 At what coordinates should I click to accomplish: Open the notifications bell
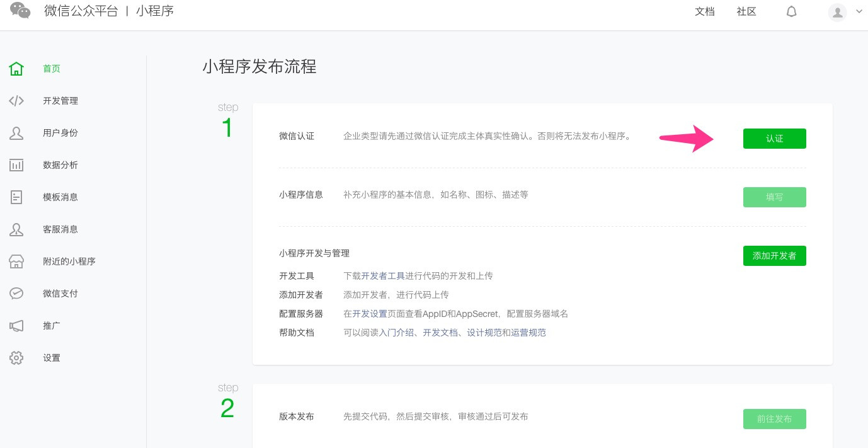792,11
